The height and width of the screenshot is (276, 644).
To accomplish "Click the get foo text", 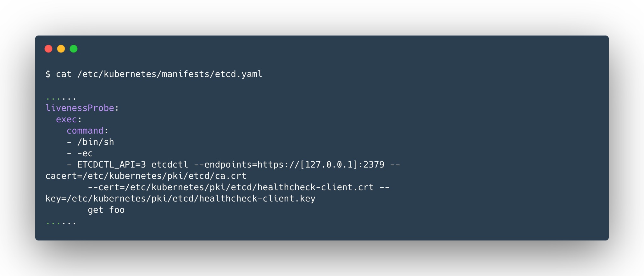I will point(106,210).
